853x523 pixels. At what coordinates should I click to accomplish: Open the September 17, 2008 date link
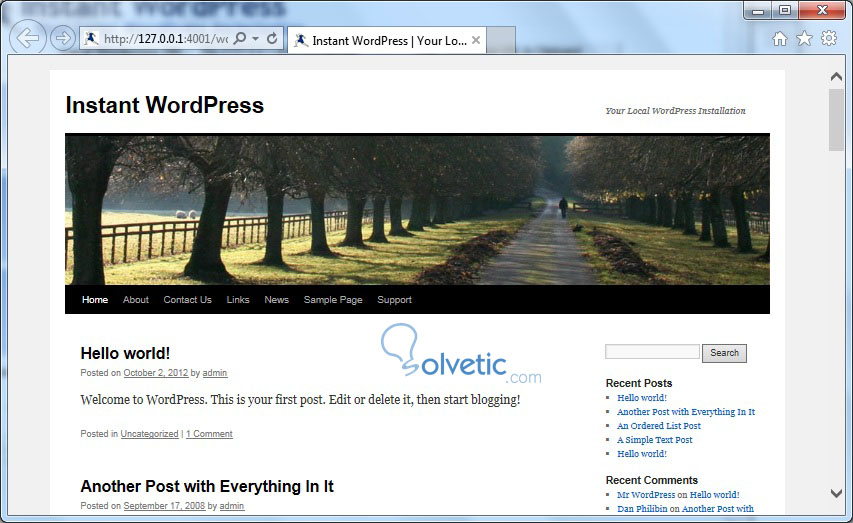point(164,506)
